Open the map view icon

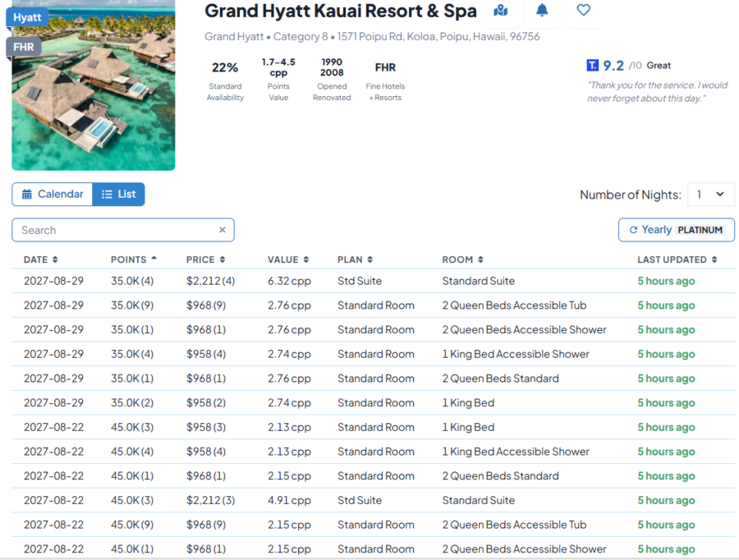(500, 11)
